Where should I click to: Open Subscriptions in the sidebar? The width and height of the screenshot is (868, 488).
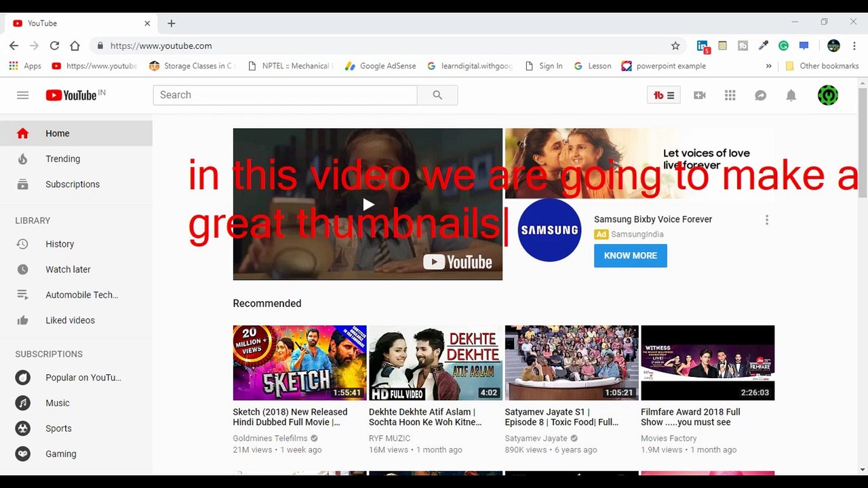click(76, 184)
